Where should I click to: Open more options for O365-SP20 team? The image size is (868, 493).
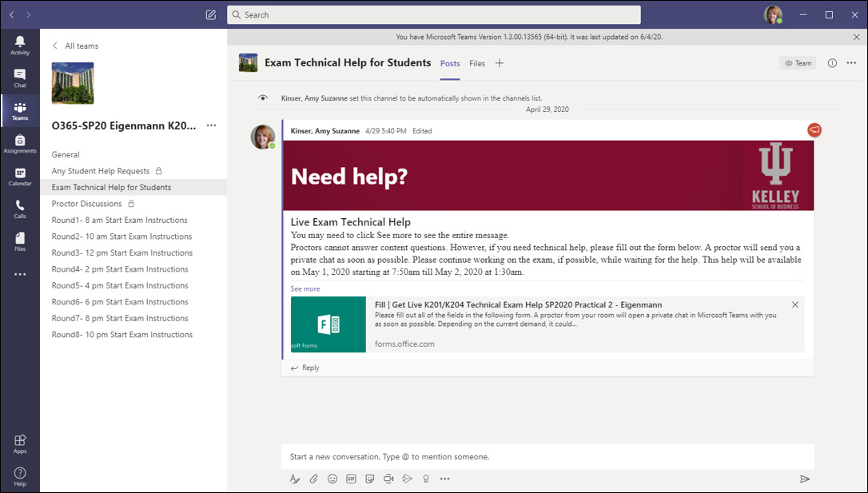pyautogui.click(x=212, y=125)
